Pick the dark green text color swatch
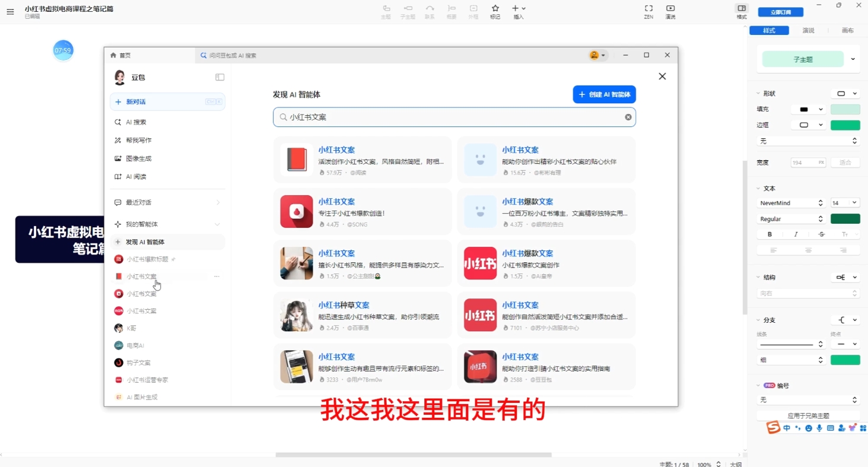This screenshot has height=467, width=868. click(x=845, y=219)
